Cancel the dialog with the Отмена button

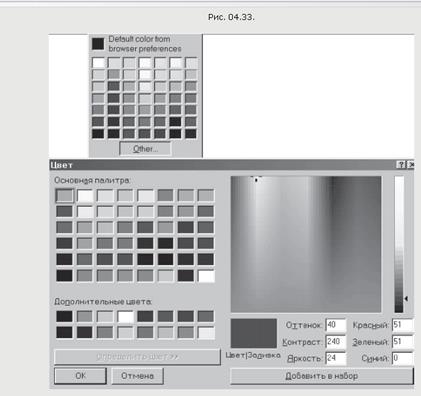137,376
